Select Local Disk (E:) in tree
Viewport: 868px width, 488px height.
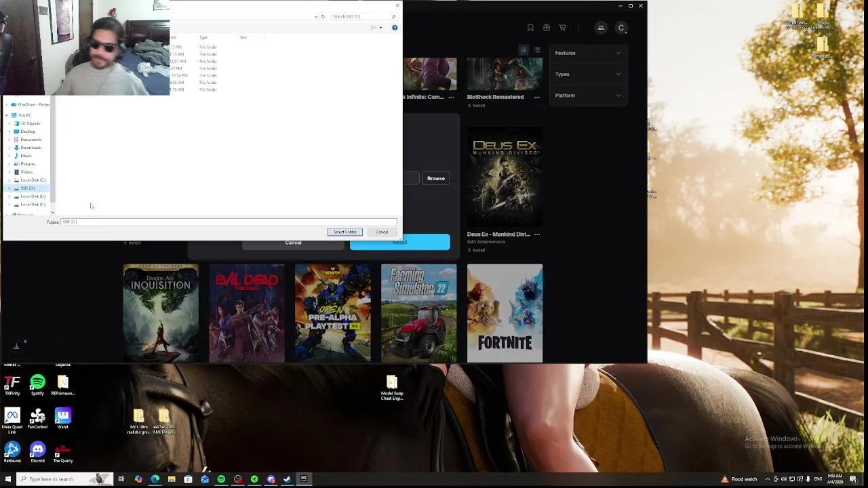31,197
